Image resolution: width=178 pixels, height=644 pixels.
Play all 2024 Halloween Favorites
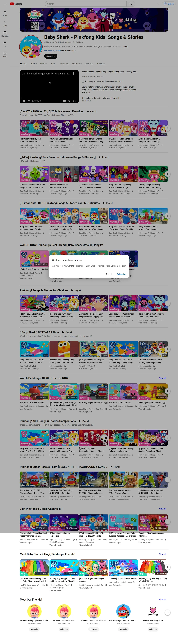coord(92,112)
